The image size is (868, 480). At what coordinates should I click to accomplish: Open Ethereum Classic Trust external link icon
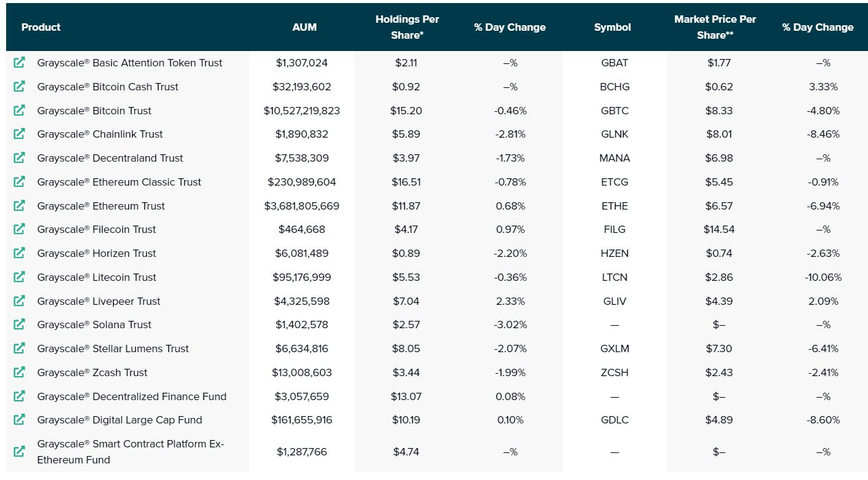(19, 182)
